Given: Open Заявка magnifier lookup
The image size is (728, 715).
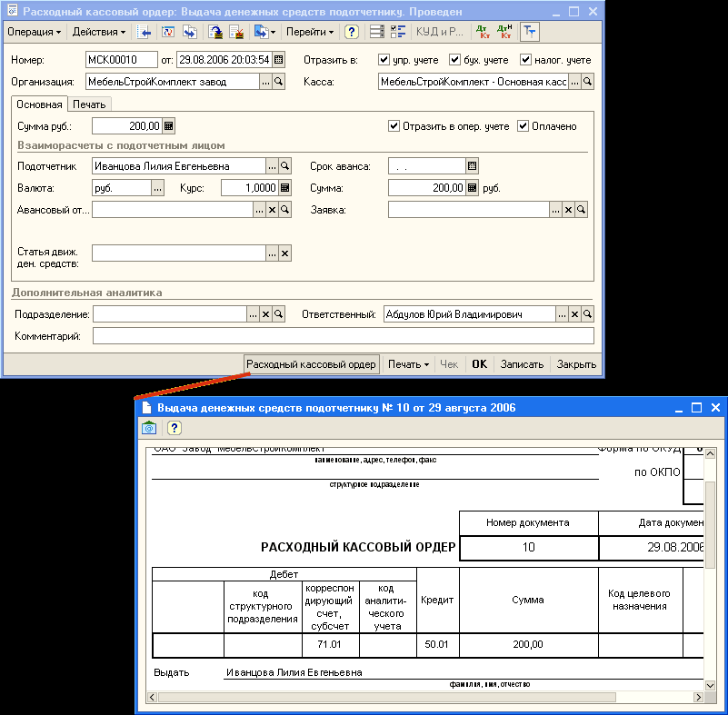Looking at the screenshot, I should (581, 210).
